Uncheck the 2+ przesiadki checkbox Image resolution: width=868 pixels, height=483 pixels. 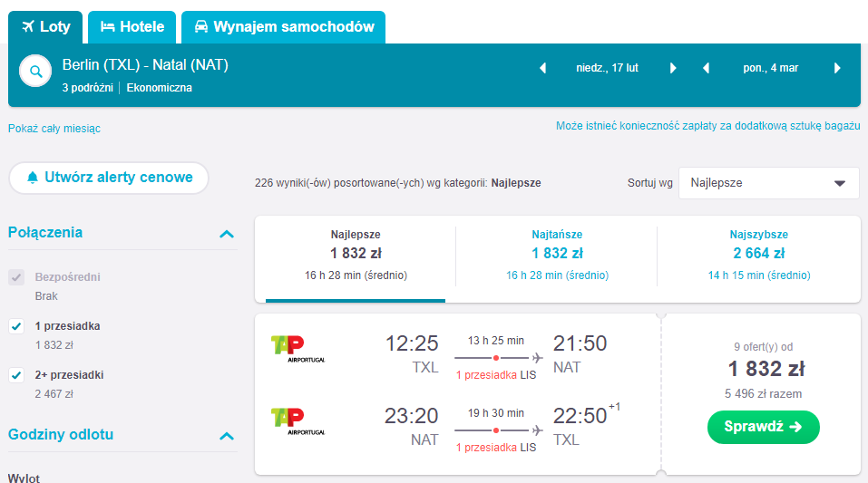tap(16, 375)
